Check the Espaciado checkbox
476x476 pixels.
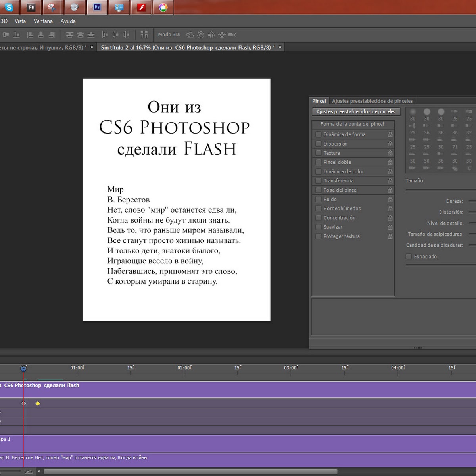409,257
